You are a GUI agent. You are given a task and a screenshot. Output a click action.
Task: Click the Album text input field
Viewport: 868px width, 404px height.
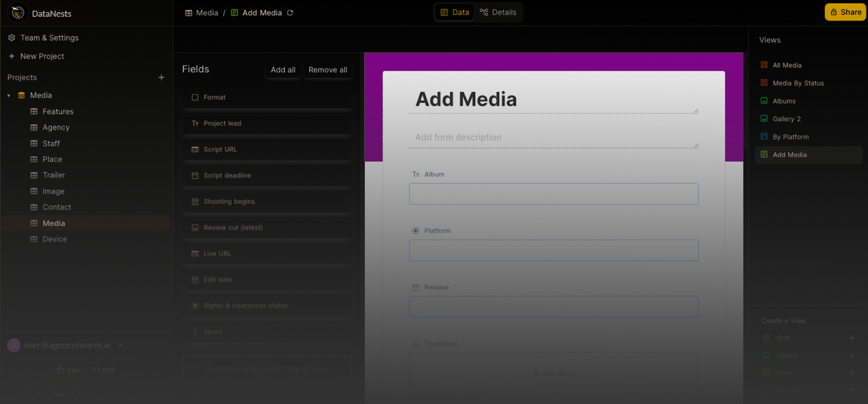click(x=554, y=194)
